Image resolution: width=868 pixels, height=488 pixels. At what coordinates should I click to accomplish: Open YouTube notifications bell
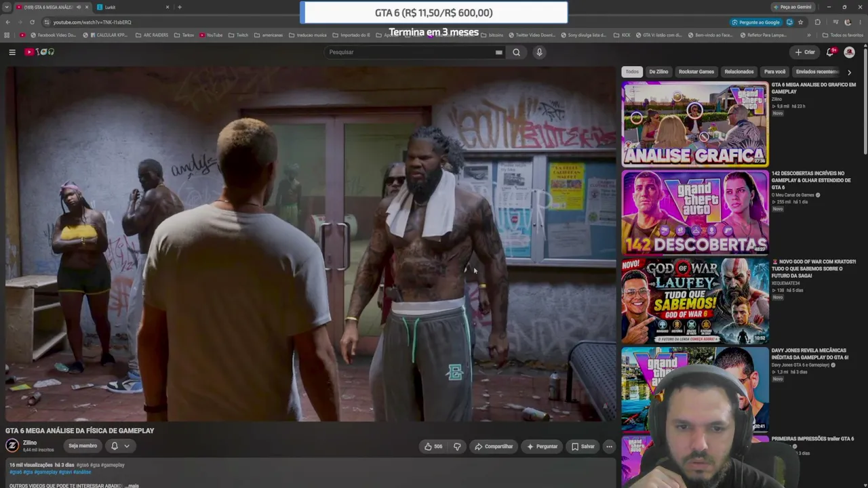[x=830, y=52]
